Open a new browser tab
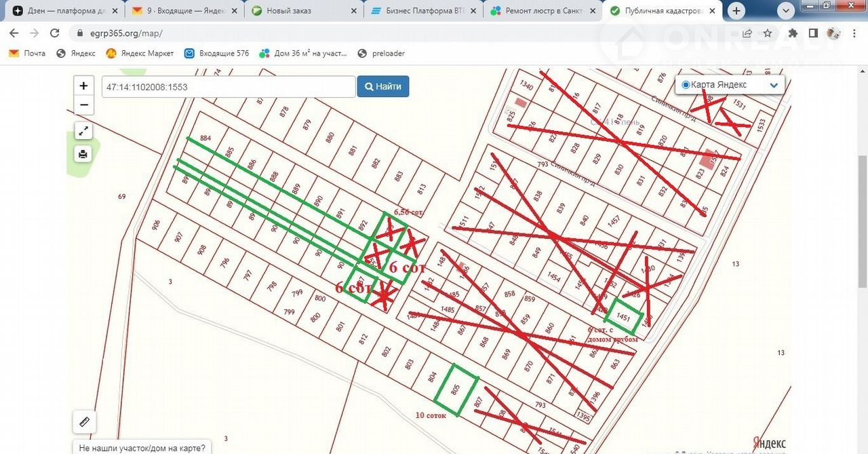Image resolution: width=868 pixels, height=454 pixels. (736, 11)
